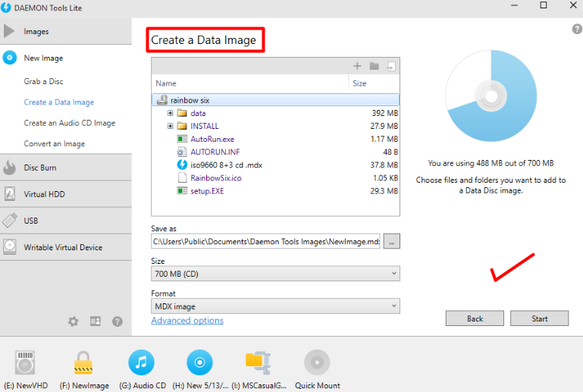
Task: Expand the data folder
Action: tap(171, 113)
